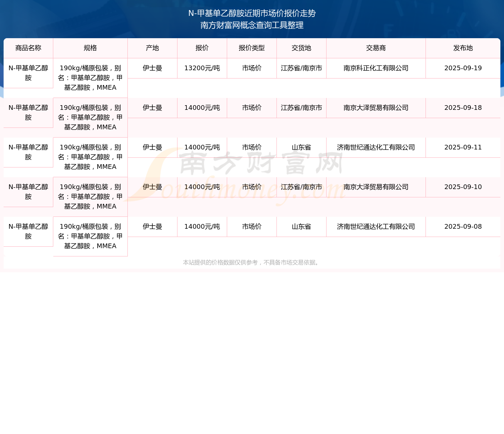Click 14000元/吨 in the 2025-09-10 row
The image size is (504, 434).
(x=202, y=187)
